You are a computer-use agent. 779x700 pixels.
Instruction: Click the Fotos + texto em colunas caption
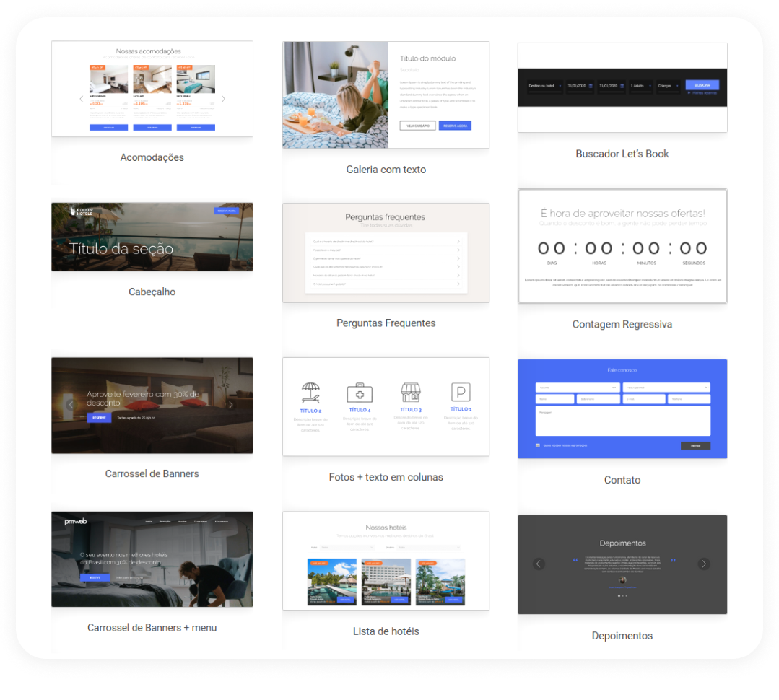(386, 477)
